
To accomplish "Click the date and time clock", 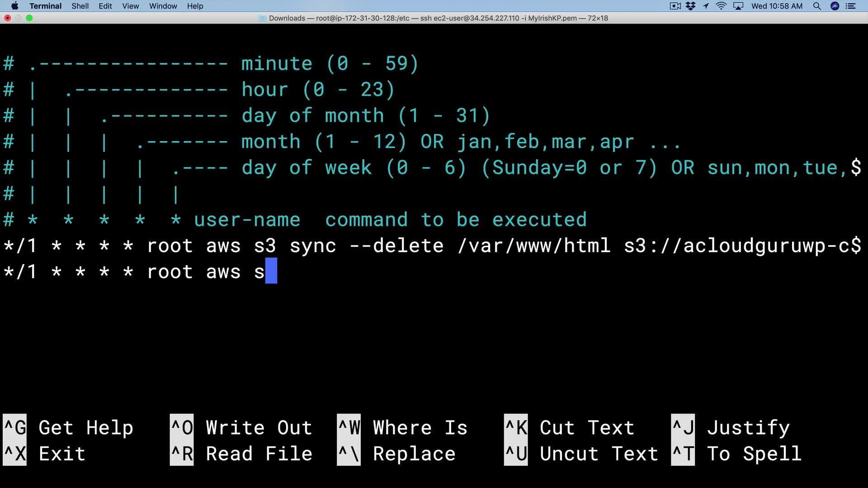I will (x=777, y=6).
